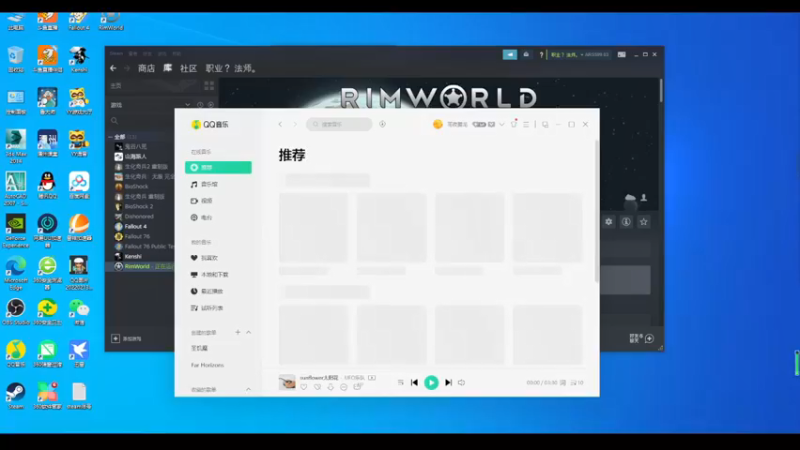
Task: Click the album cover thumbnail in player bar
Action: tap(287, 382)
